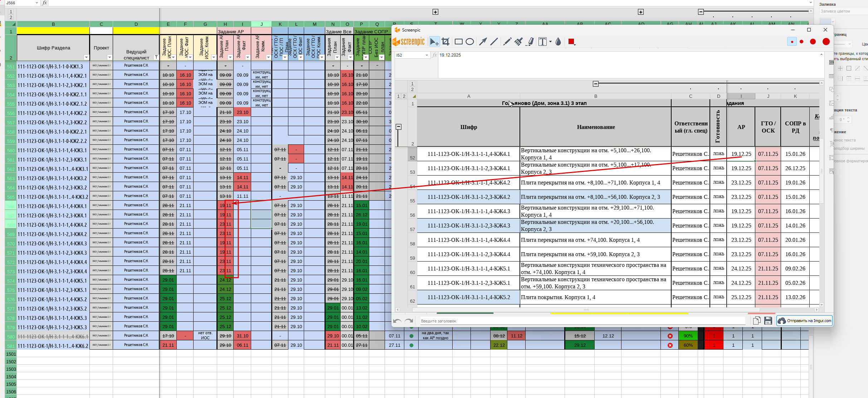The width and height of the screenshot is (868, 398).
Task: Copy screenshot to clipboard icon
Action: pos(756,321)
